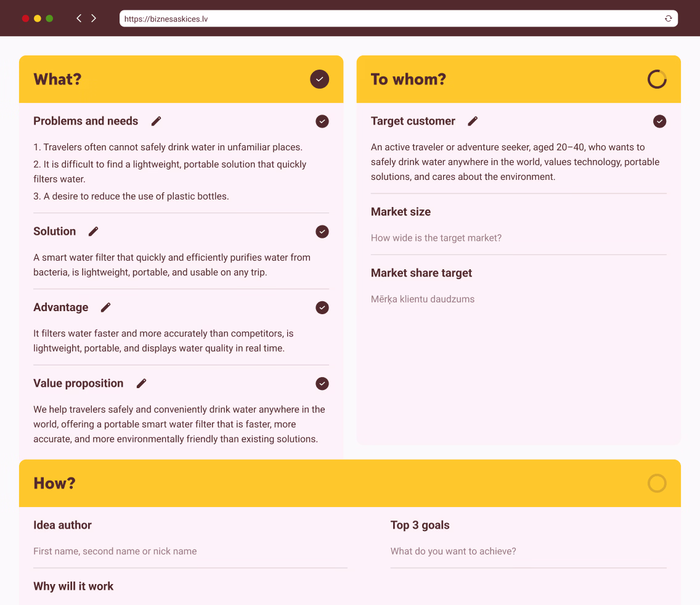Image resolution: width=700 pixels, height=605 pixels.
Task: Click the Market size input field
Action: click(518, 238)
